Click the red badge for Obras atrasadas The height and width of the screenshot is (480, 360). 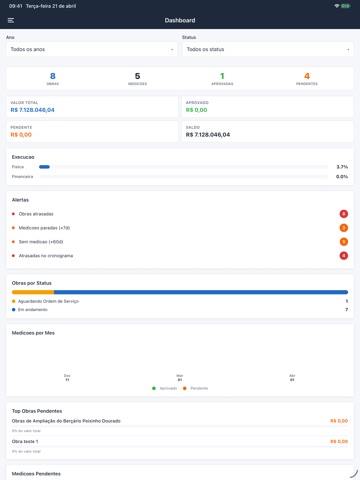344,214
